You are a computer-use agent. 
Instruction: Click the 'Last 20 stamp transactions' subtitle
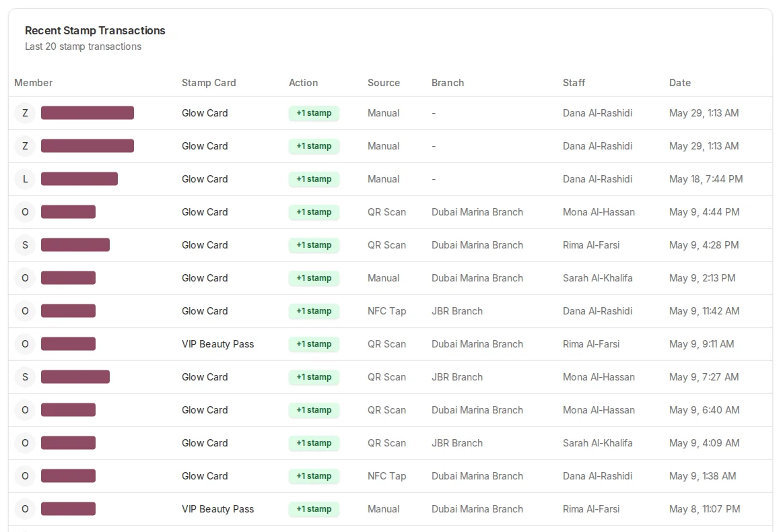point(83,46)
